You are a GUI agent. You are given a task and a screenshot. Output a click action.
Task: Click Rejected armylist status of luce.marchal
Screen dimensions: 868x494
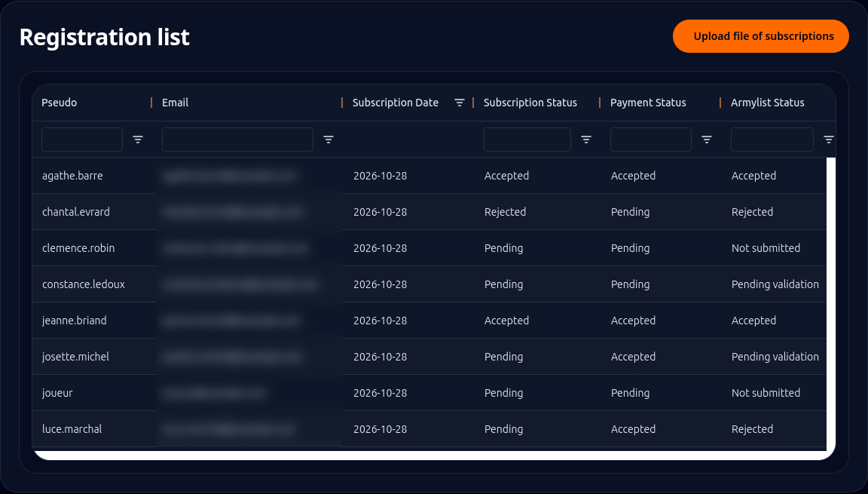[752, 429]
